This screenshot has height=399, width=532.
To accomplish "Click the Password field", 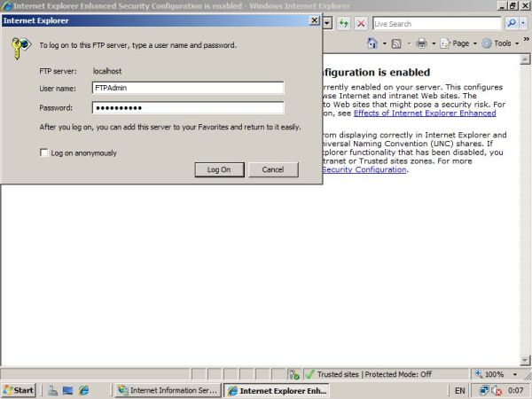I will [188, 108].
